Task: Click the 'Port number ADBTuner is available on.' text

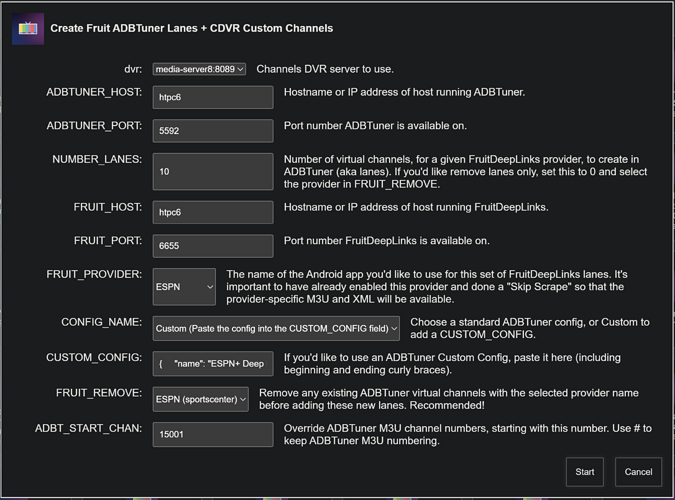Action: point(375,126)
